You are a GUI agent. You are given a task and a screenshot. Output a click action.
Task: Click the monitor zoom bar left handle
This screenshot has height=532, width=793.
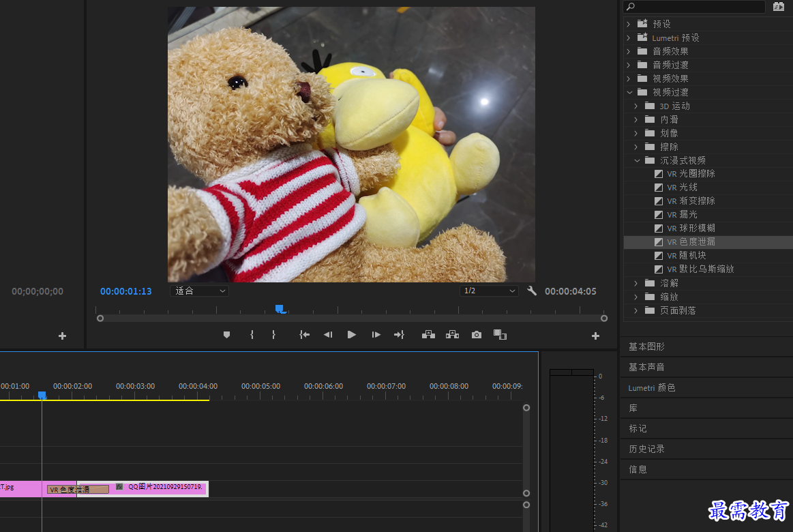pyautogui.click(x=100, y=318)
